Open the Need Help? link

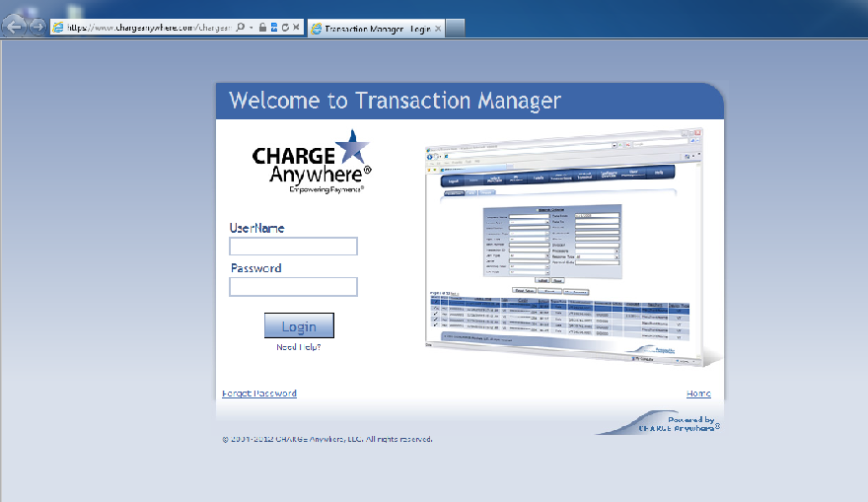(x=298, y=347)
